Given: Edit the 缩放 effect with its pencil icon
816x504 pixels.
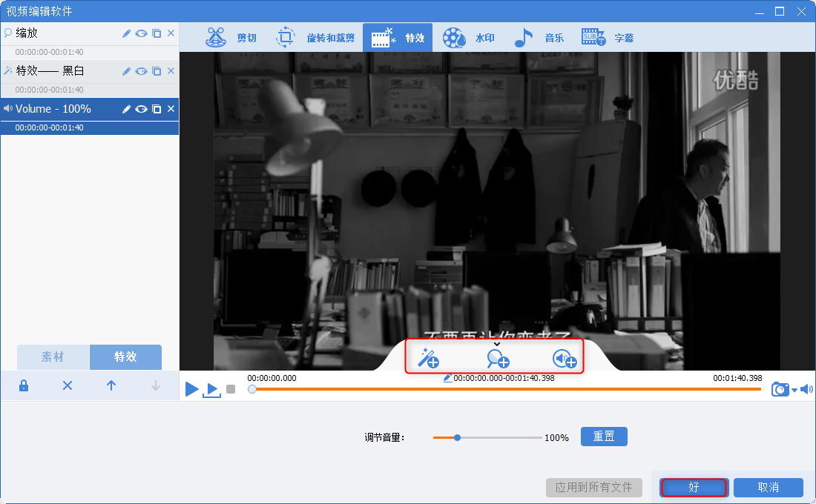Looking at the screenshot, I should 126,33.
